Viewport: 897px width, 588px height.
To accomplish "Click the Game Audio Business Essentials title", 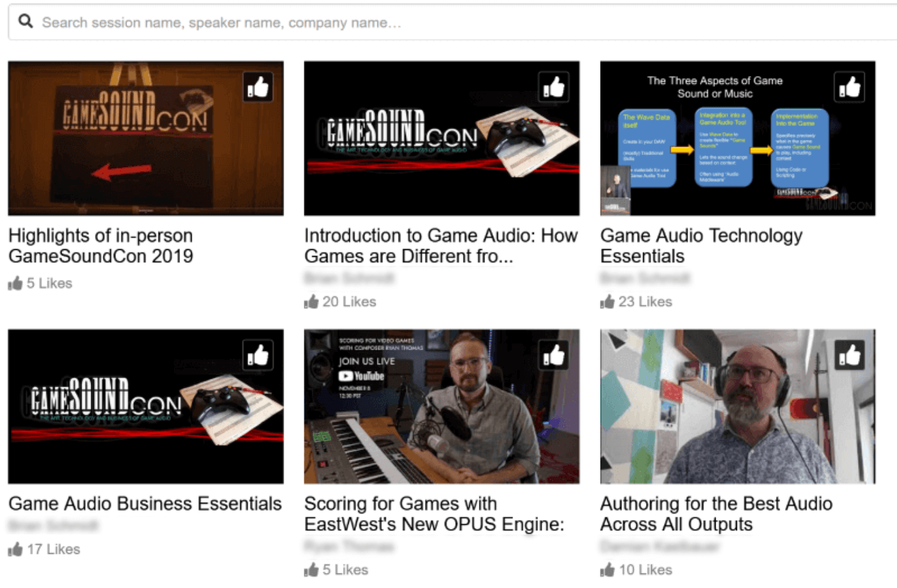I will [145, 503].
